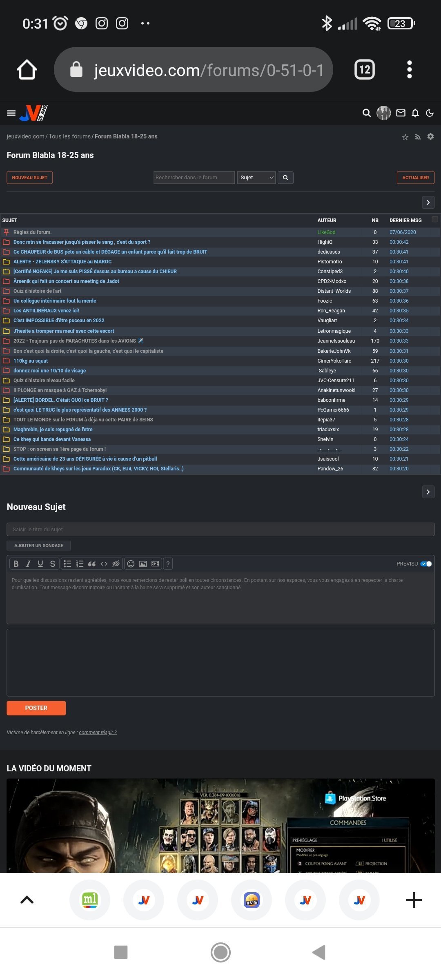Insert an image in the message
Screen dimensions: 441x980
[x=143, y=564]
